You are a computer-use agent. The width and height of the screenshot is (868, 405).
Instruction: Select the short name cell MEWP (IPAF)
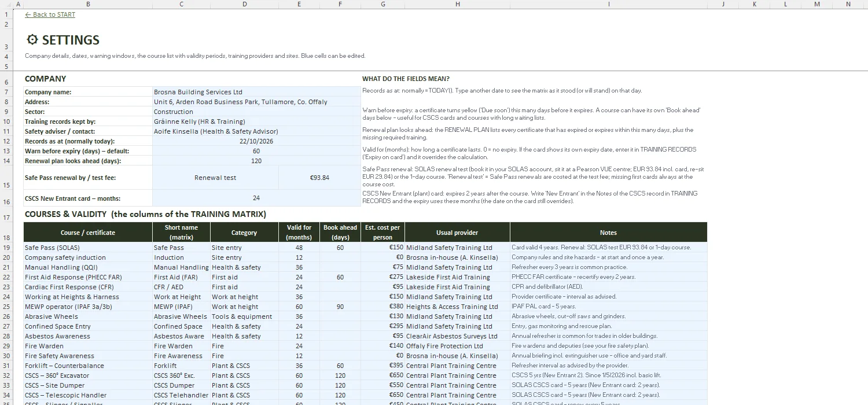pyautogui.click(x=181, y=306)
